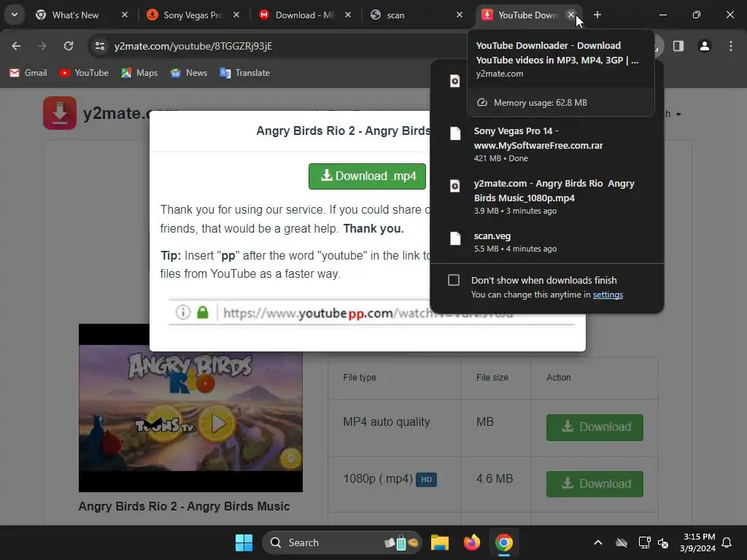Open the downloads settings link
This screenshot has width=747, height=560.
608,295
